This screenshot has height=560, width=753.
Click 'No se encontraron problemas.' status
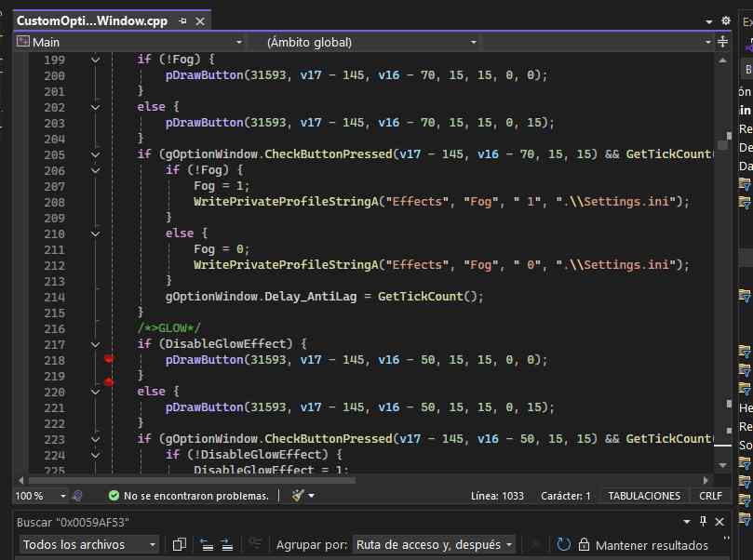[196, 496]
